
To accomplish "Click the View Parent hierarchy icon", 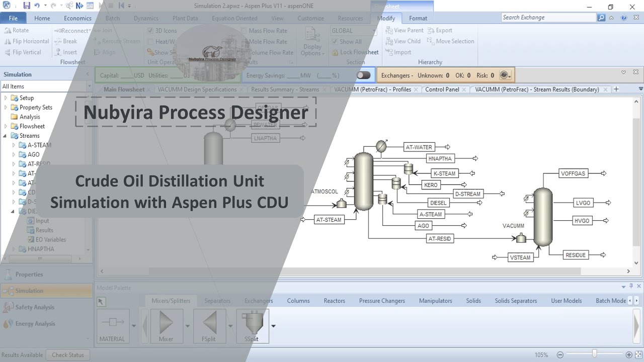I will (x=389, y=30).
